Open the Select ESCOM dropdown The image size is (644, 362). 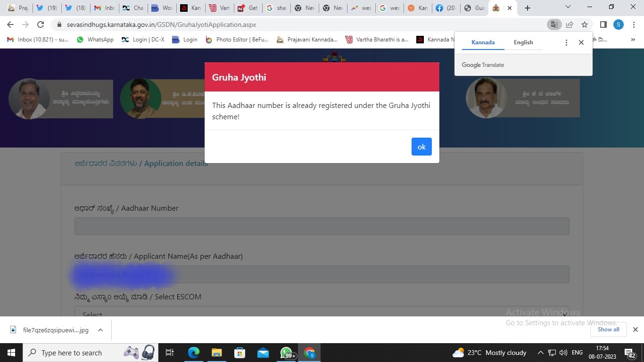322,312
